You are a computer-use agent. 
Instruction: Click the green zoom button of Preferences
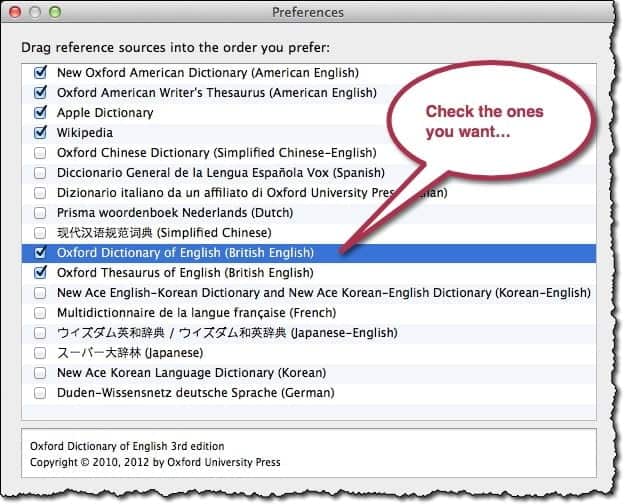tap(55, 12)
